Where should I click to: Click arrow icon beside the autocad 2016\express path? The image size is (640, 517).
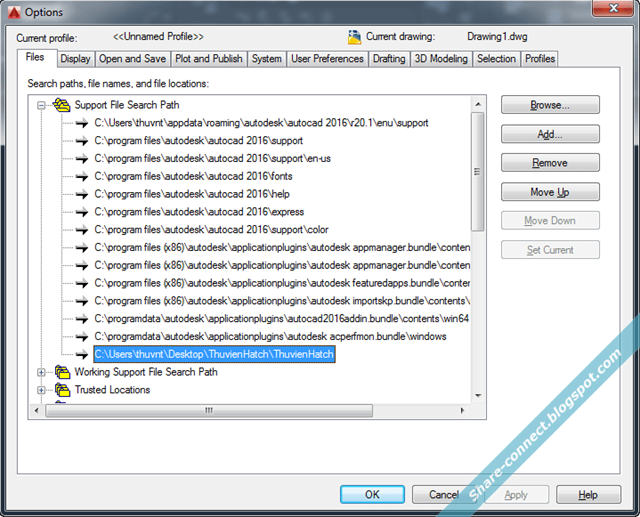[x=82, y=212]
